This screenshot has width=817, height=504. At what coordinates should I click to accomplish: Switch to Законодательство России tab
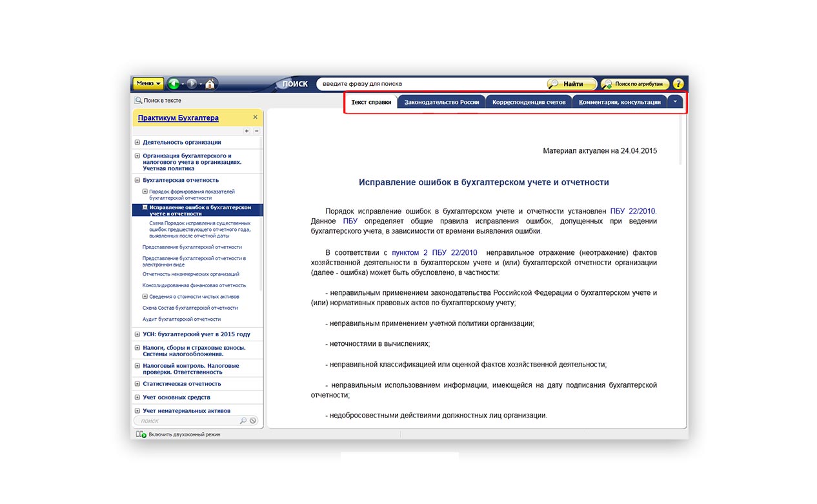(441, 102)
